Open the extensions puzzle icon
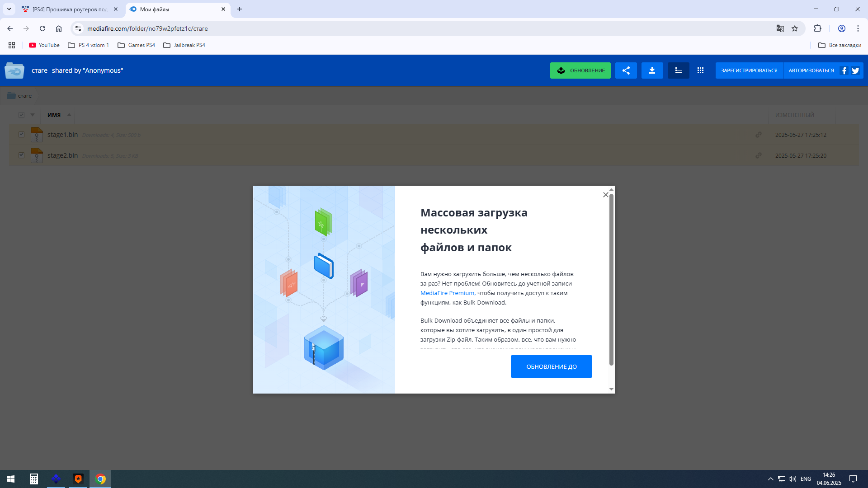The height and width of the screenshot is (488, 868). coord(817,28)
